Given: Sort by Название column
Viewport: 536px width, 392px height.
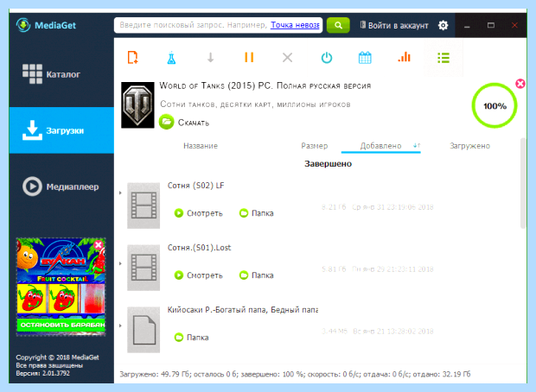Looking at the screenshot, I should click(x=201, y=146).
